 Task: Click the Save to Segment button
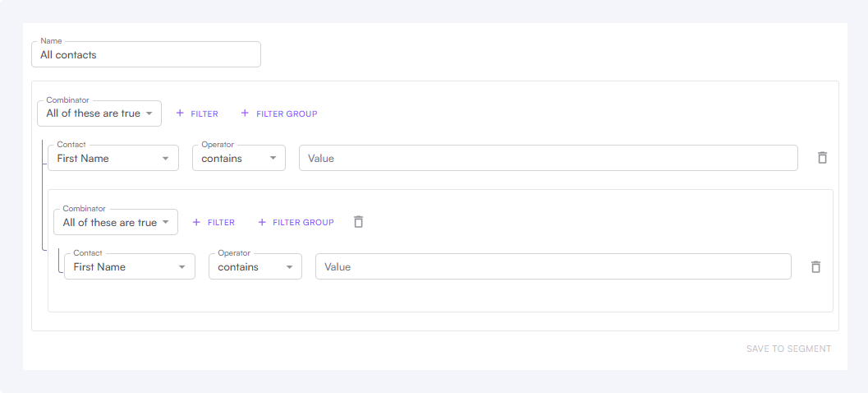click(x=788, y=349)
